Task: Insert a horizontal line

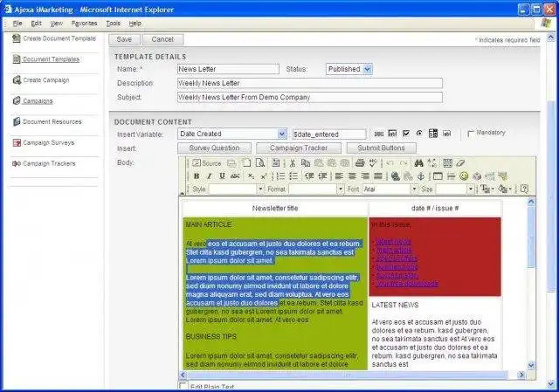Action: pos(451,176)
